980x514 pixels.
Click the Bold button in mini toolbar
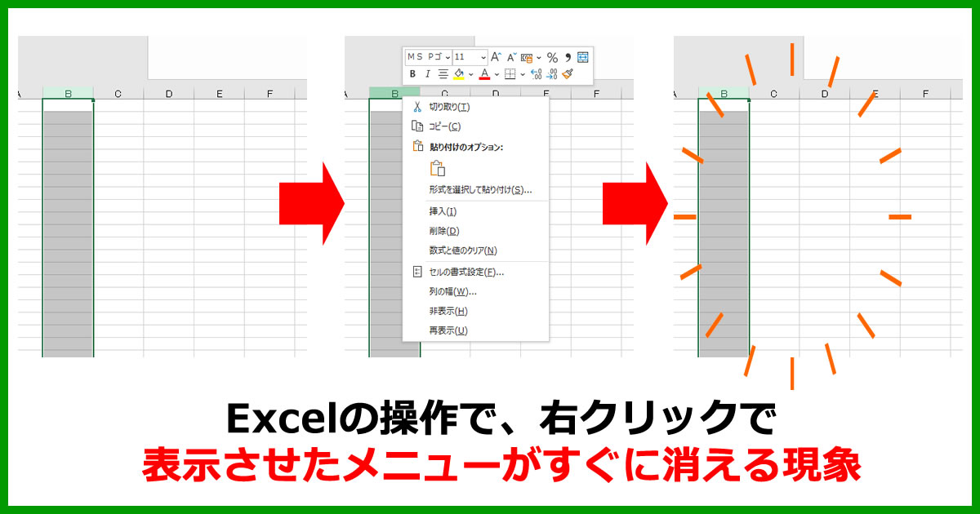coord(413,74)
